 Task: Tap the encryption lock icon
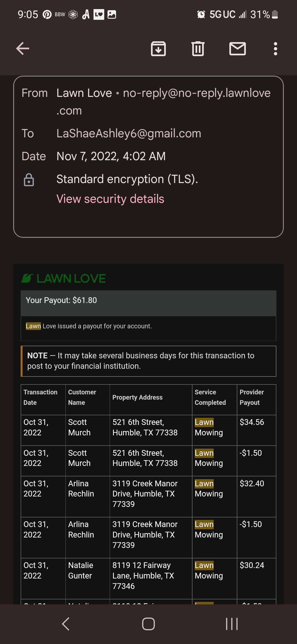coord(29,180)
